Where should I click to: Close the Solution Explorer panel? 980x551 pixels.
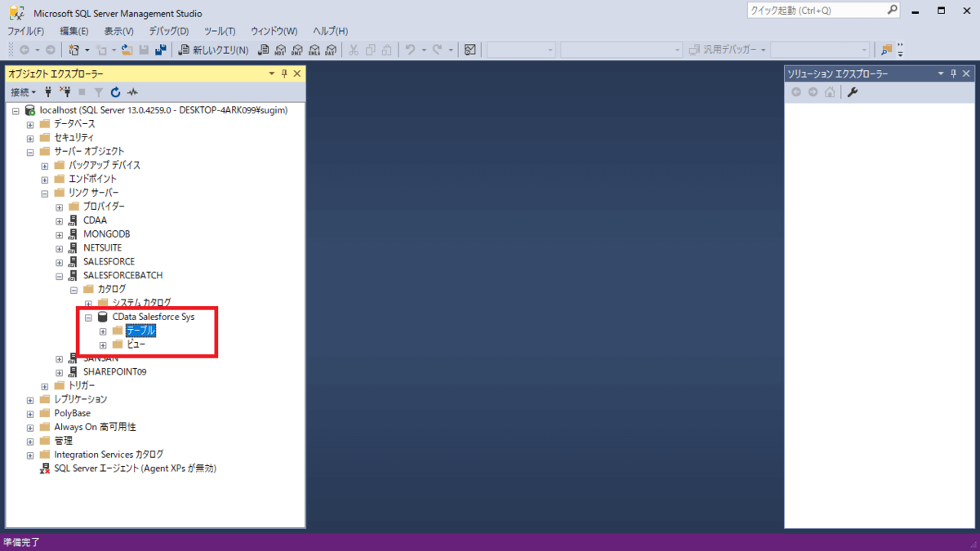click(x=967, y=73)
